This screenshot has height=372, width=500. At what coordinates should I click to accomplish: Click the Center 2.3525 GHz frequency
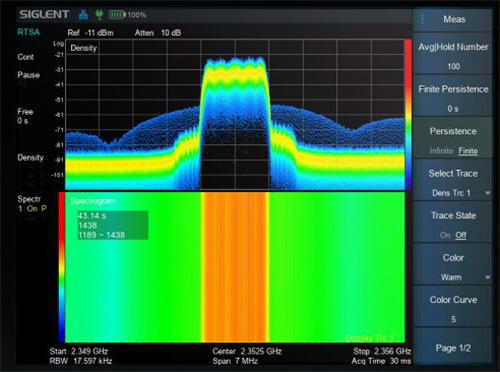(247, 351)
